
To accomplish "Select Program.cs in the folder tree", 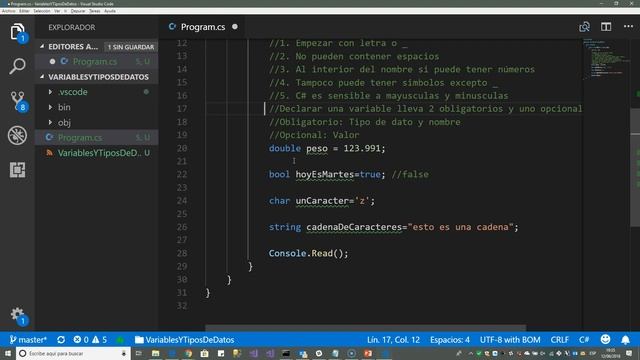I will 97,138.
